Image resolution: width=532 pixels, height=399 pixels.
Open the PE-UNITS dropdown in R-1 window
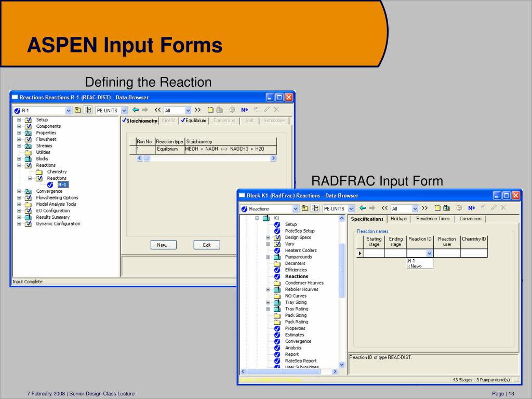coord(124,110)
